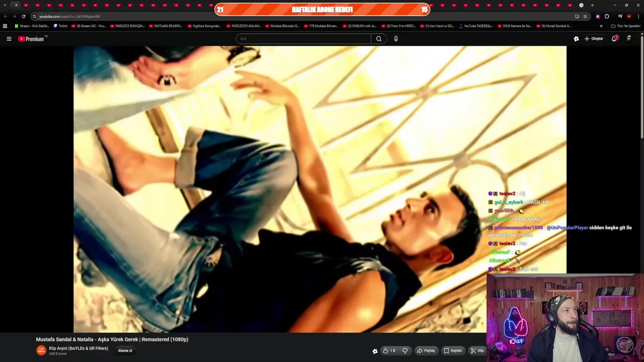This screenshot has height=362, width=644.
Task: Click the Paylaş share button
Action: 426,351
